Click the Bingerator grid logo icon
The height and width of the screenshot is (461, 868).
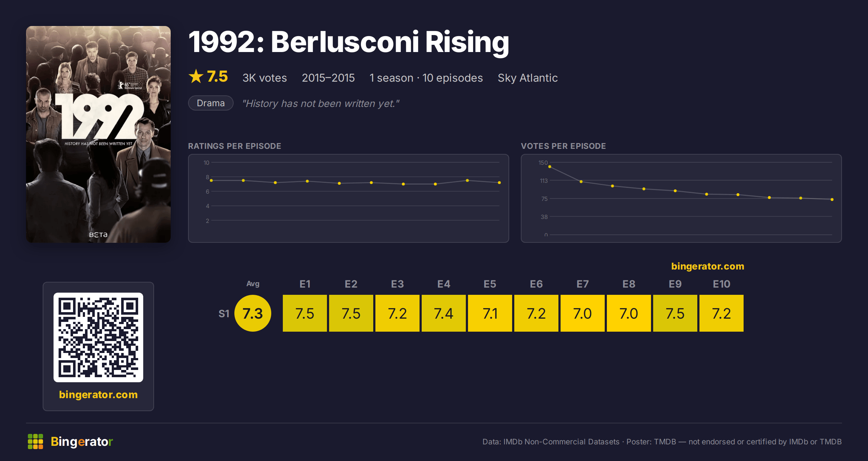[x=35, y=441]
